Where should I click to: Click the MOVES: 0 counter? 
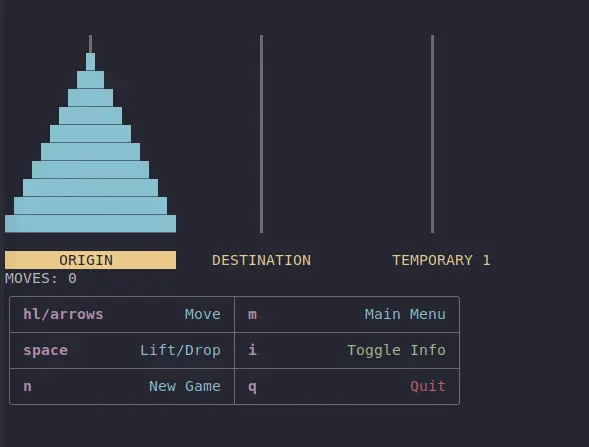pos(41,278)
